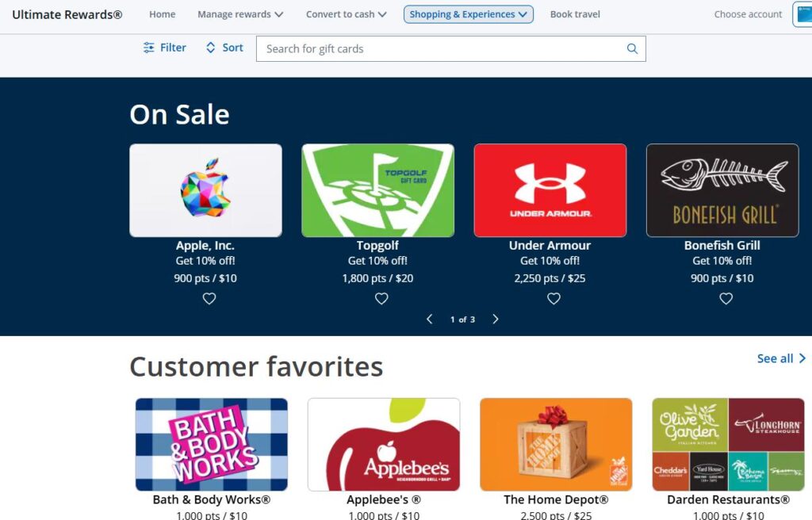This screenshot has width=812, height=520.
Task: Expand the Convert to cash menu
Action: [x=346, y=14]
